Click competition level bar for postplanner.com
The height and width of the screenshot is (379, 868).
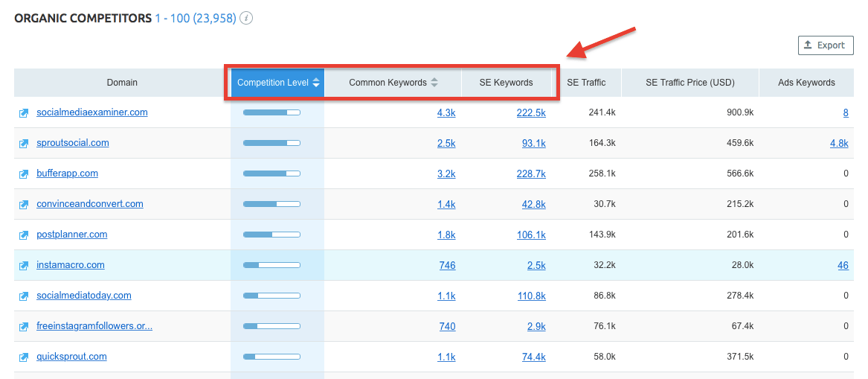271,235
